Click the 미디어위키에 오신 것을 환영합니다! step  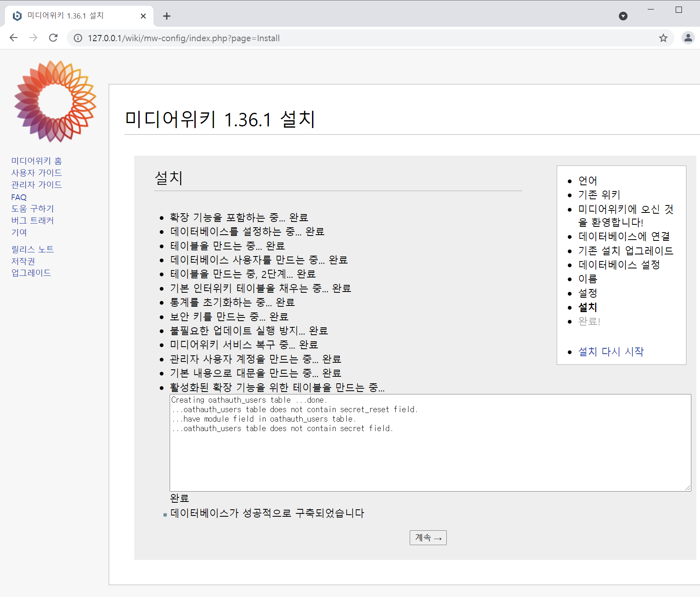625,216
